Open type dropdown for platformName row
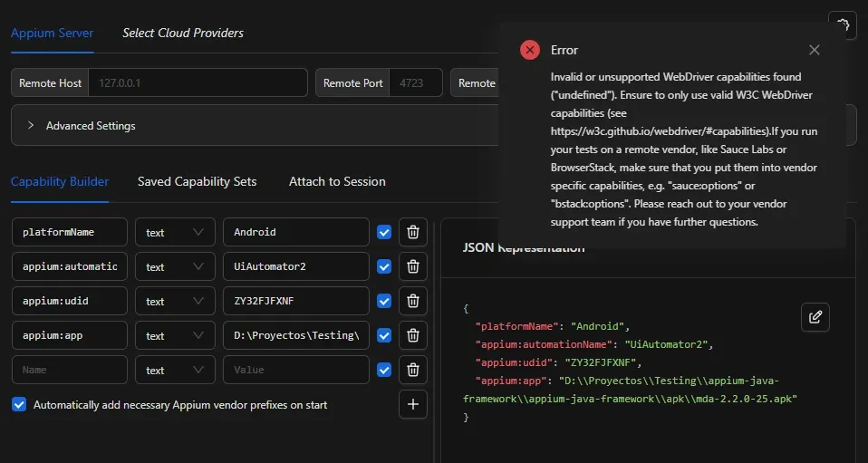 [x=175, y=232]
